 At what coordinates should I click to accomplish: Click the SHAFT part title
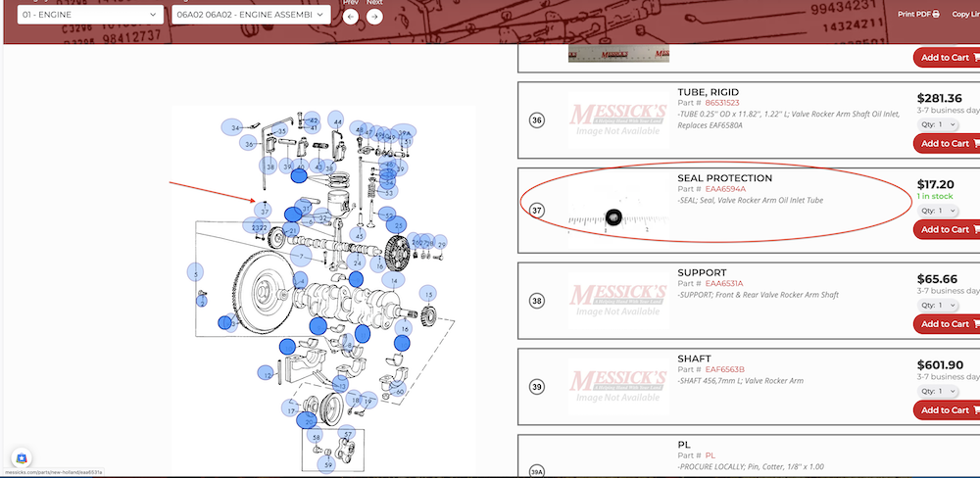pyautogui.click(x=695, y=358)
